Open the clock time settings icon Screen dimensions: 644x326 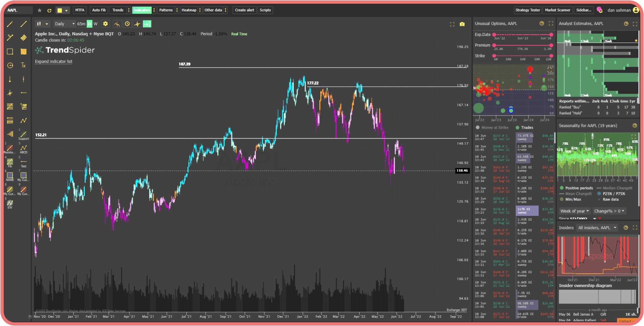pos(127,24)
